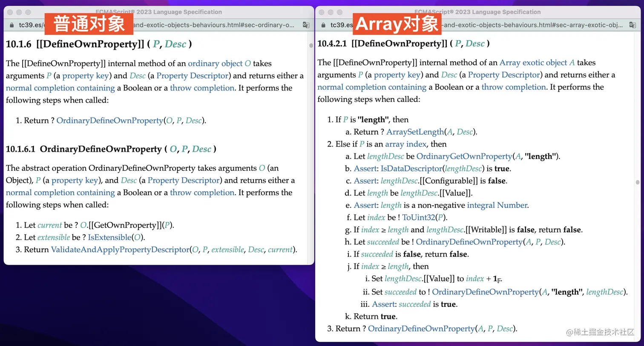Click variable 'extensible' in 'Let extensible be' step
Image resolution: width=644 pixels, height=346 pixels.
pyautogui.click(x=54, y=237)
